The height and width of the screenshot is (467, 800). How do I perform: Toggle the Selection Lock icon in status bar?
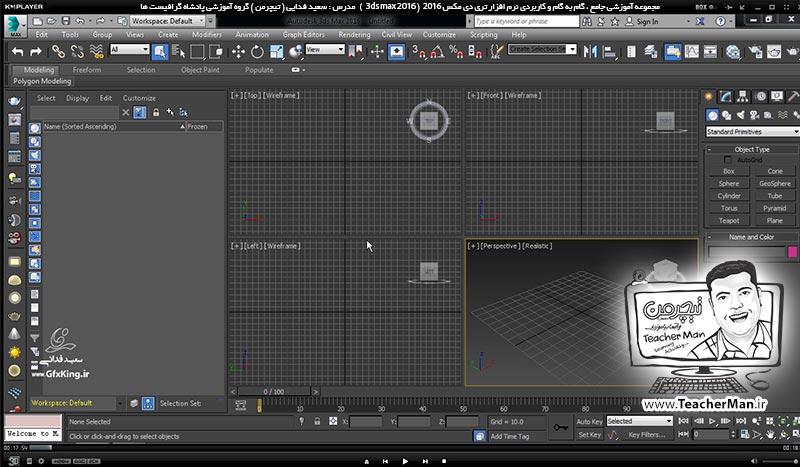point(317,422)
